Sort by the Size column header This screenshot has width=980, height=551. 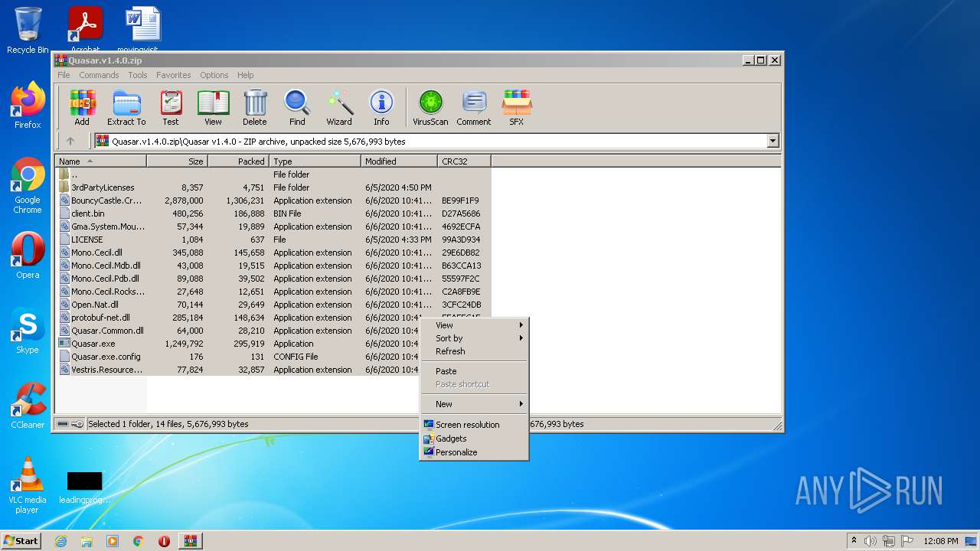click(177, 161)
